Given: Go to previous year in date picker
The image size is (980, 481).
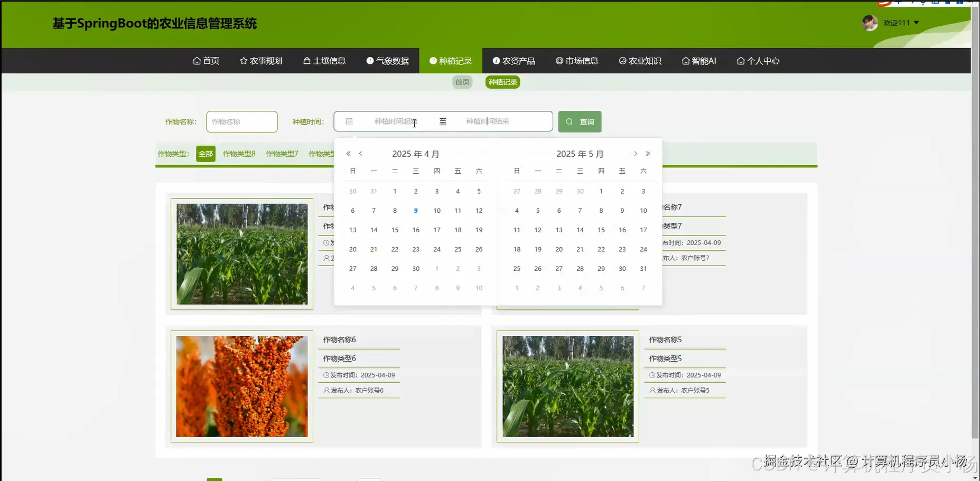Looking at the screenshot, I should point(348,154).
